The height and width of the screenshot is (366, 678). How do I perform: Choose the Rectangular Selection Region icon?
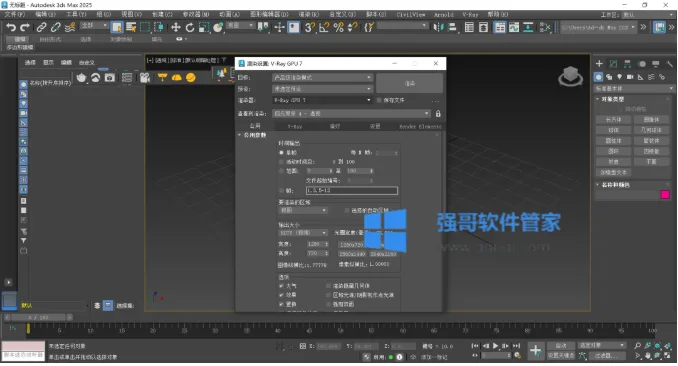pyautogui.click(x=145, y=27)
